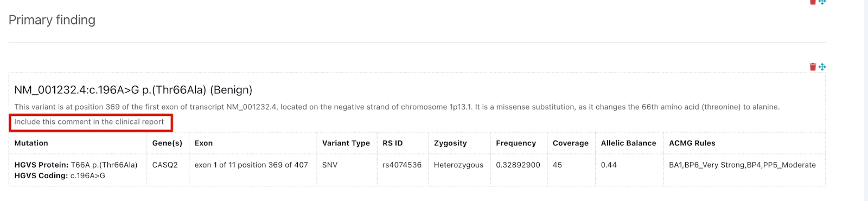Click the Primary finding heading
The width and height of the screenshot is (868, 201).
pyautogui.click(x=52, y=20)
